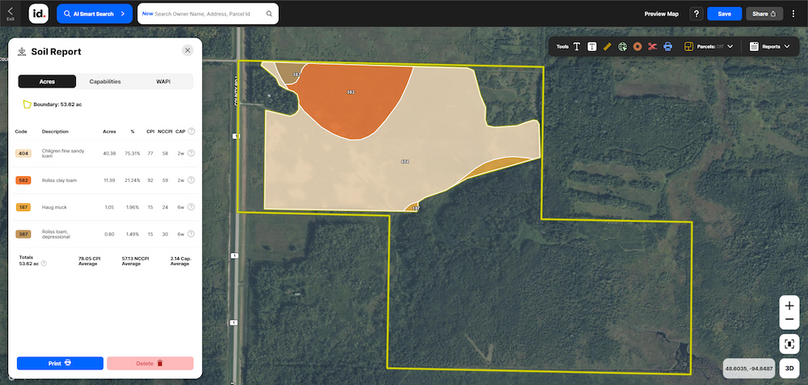Print the soil report
Image resolution: width=808 pixels, height=385 pixels.
(x=60, y=363)
